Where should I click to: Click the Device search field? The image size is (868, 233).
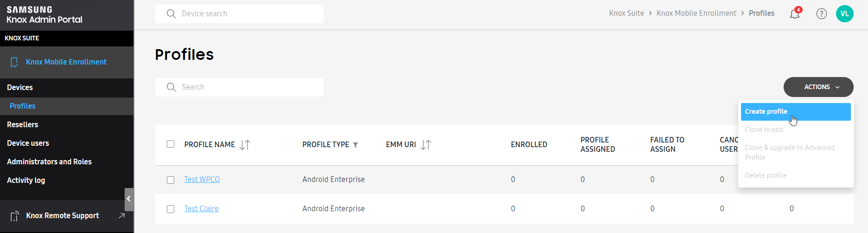(x=239, y=14)
